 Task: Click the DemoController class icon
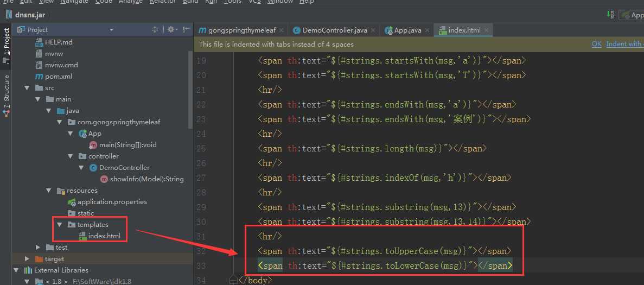93,168
